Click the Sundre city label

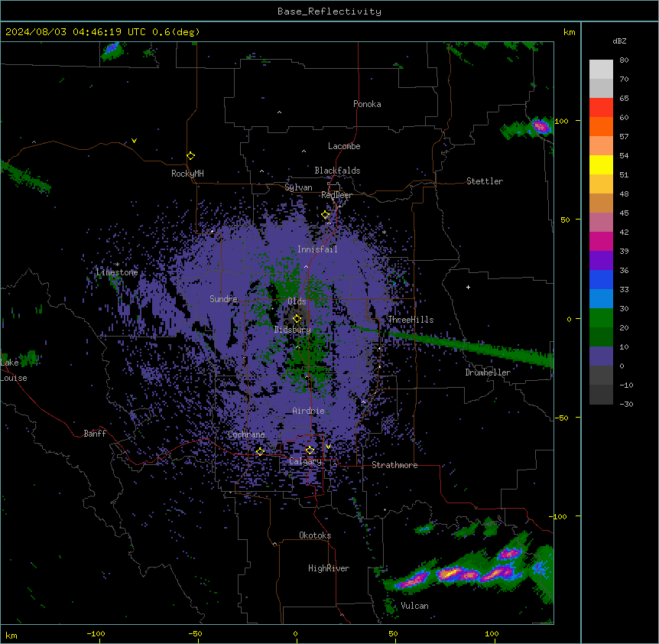(x=223, y=299)
